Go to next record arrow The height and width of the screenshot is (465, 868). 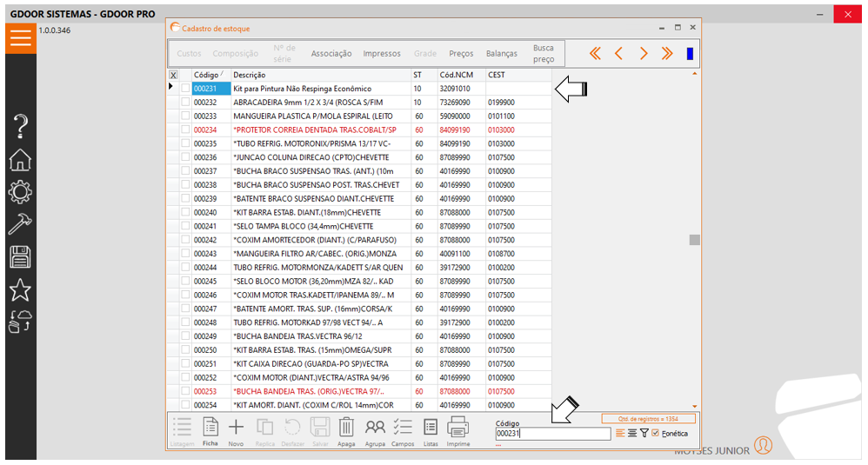pos(644,54)
